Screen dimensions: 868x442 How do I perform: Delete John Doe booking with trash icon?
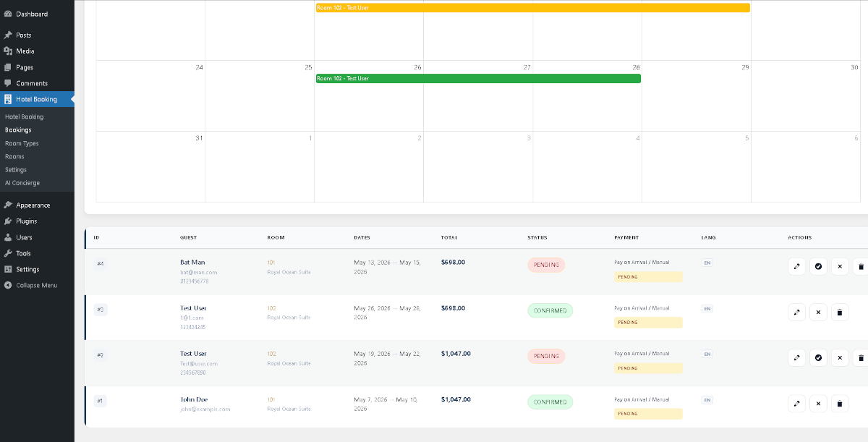coord(840,404)
